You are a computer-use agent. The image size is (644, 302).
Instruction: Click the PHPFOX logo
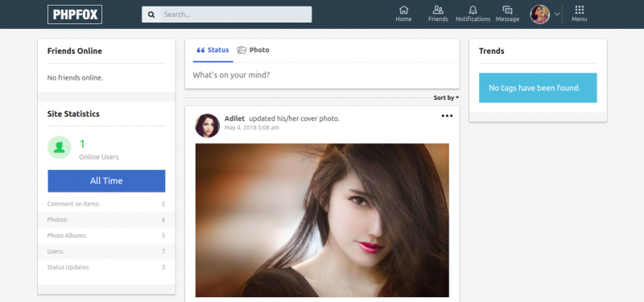click(x=75, y=14)
